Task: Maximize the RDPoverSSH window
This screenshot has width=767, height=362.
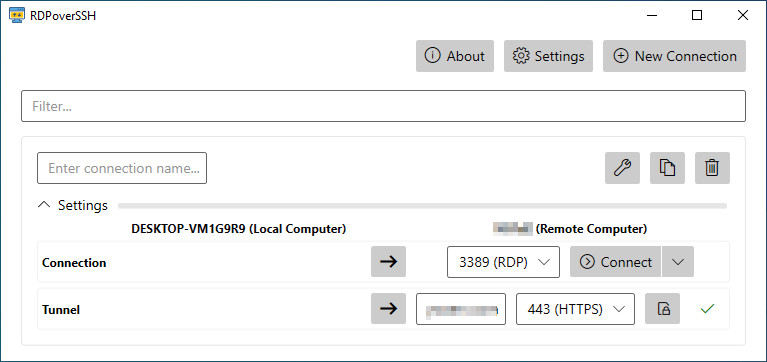Action: click(x=697, y=15)
